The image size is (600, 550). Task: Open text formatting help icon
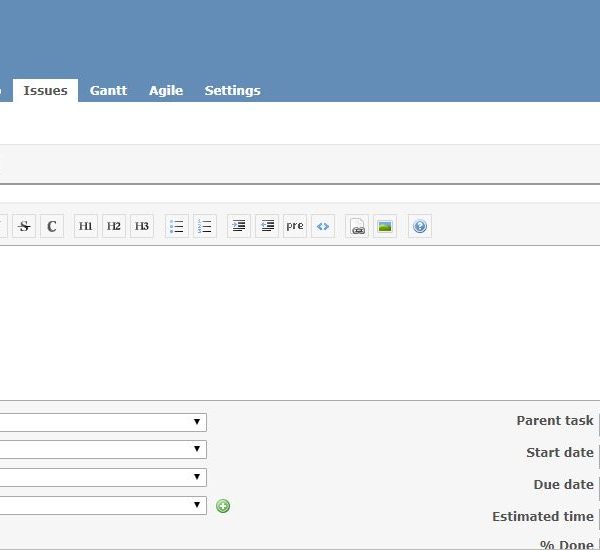pos(420,227)
